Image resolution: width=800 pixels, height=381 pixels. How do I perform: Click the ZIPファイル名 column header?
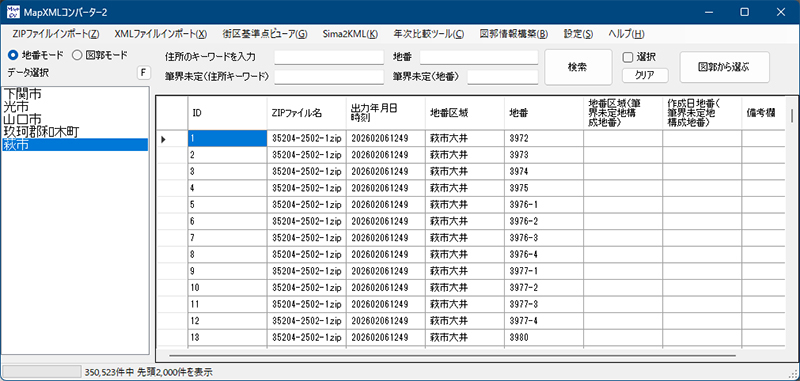point(306,113)
